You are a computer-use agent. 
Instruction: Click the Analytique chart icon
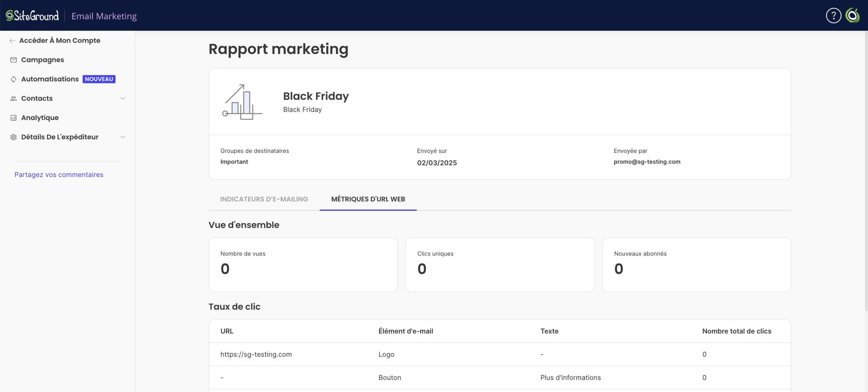point(13,118)
